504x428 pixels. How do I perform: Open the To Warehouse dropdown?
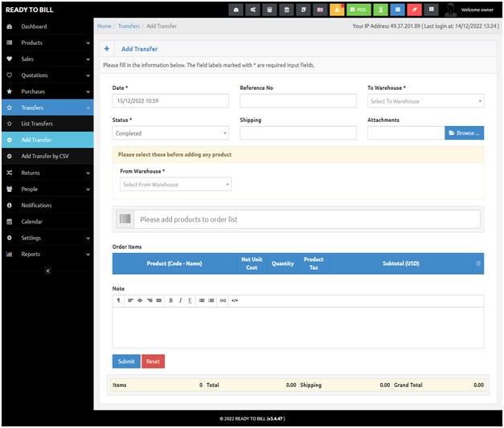point(425,101)
